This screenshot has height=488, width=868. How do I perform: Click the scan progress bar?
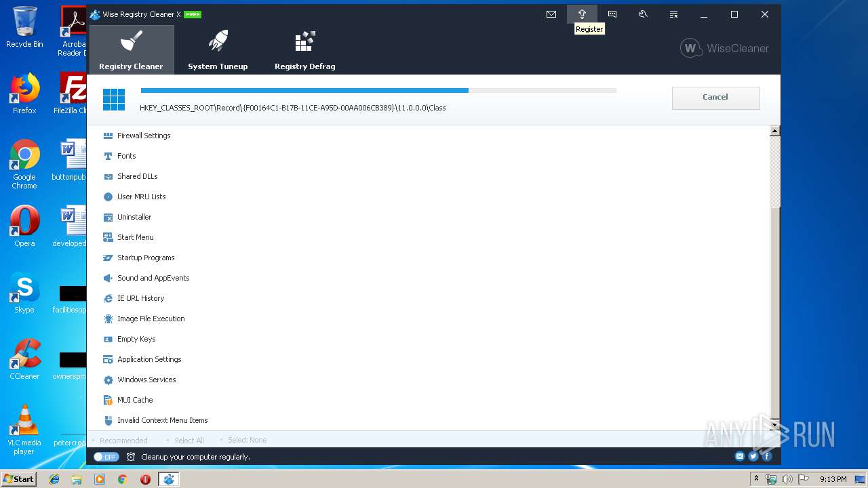[x=378, y=90]
